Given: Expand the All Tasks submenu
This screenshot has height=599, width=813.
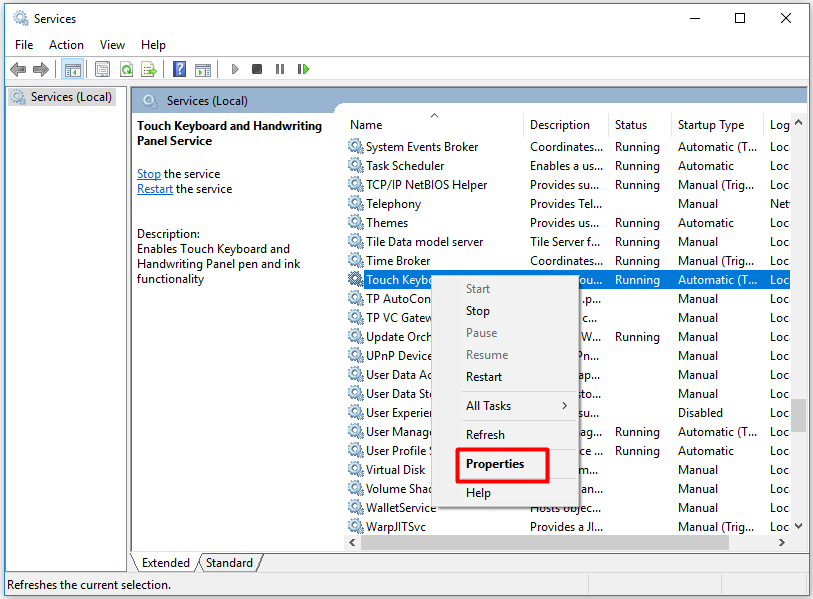Looking at the screenshot, I should click(x=505, y=406).
